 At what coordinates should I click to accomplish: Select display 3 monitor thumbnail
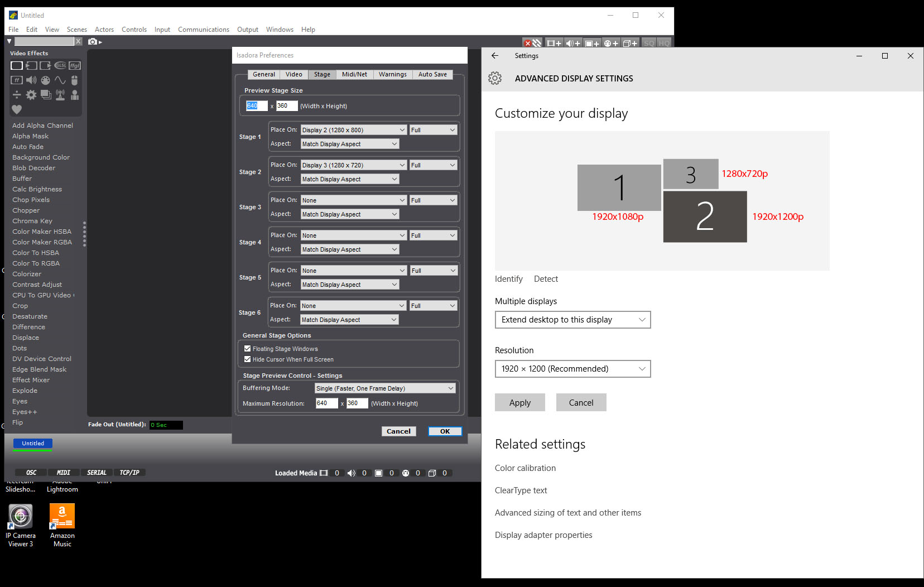pos(691,174)
